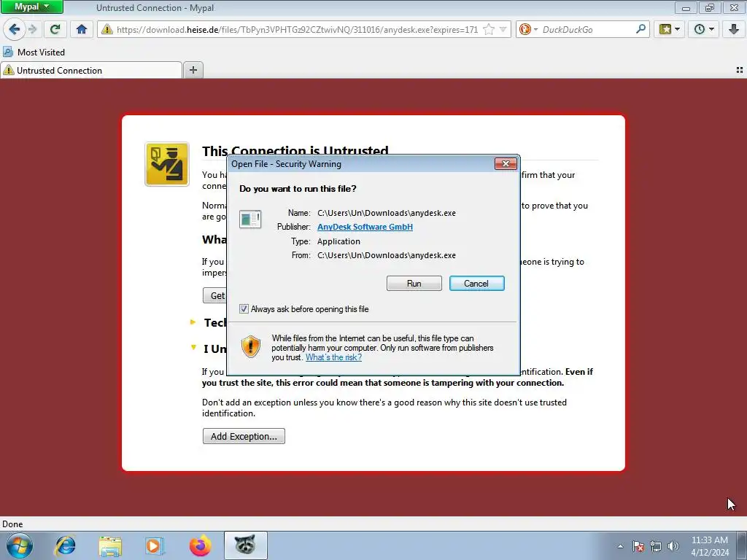Screen dimensions: 747x560
Task: Open the Mypal application menu
Action: coord(32,7)
